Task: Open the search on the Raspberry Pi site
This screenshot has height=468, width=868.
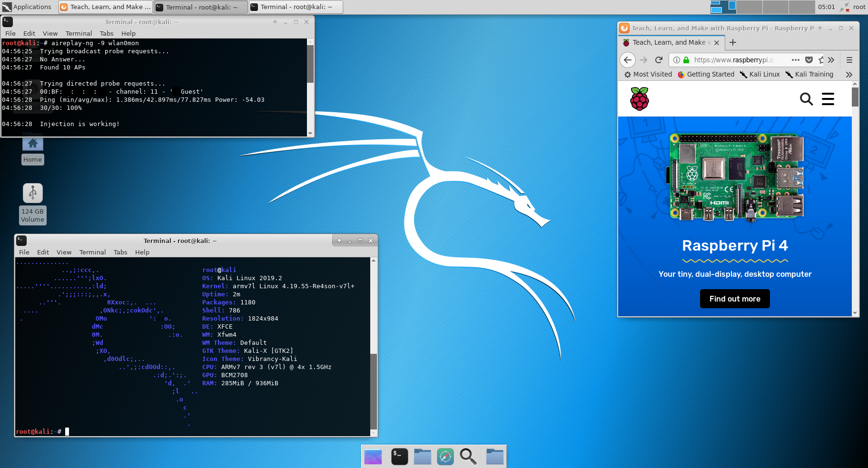Action: [x=806, y=99]
